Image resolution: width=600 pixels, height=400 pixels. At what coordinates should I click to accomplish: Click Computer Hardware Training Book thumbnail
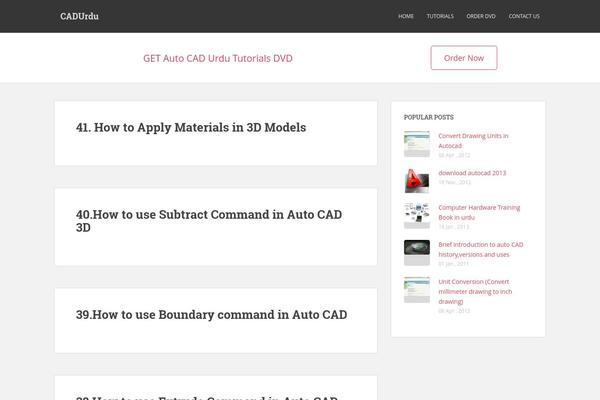coord(417,216)
